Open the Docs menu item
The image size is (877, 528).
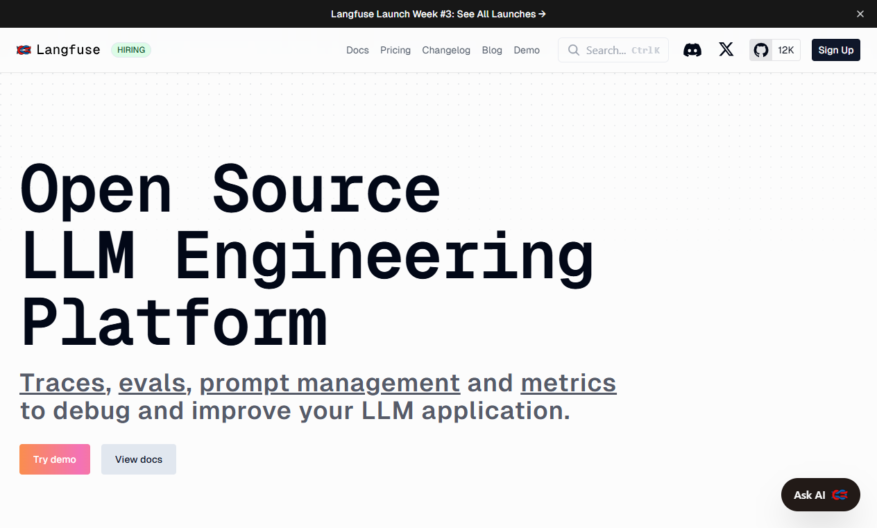pos(357,50)
